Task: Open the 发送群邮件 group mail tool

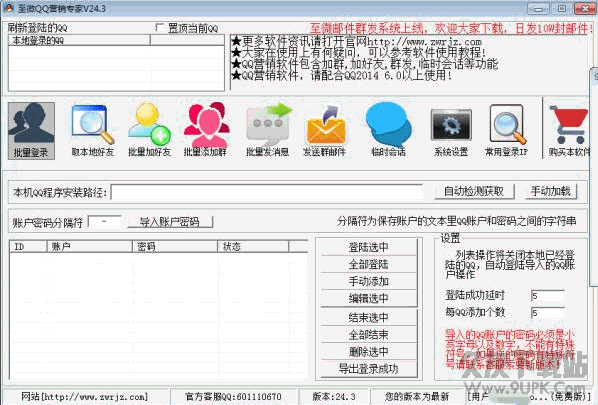Action: [x=325, y=130]
